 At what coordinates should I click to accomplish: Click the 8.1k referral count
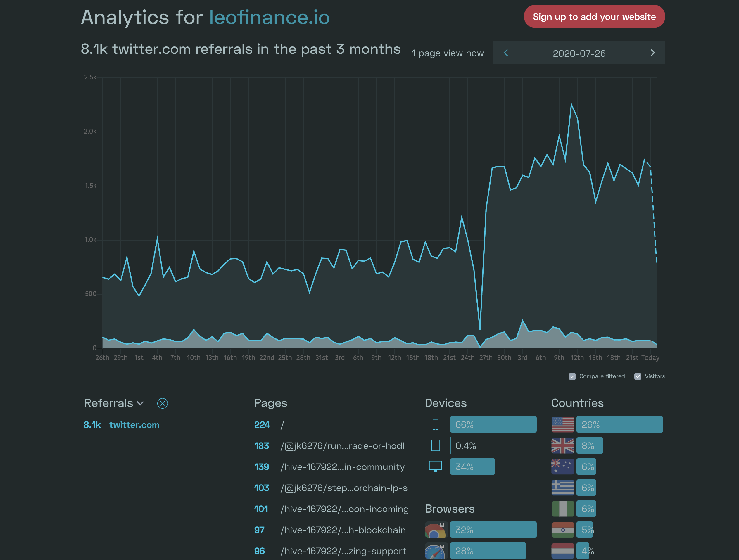pos(92,425)
